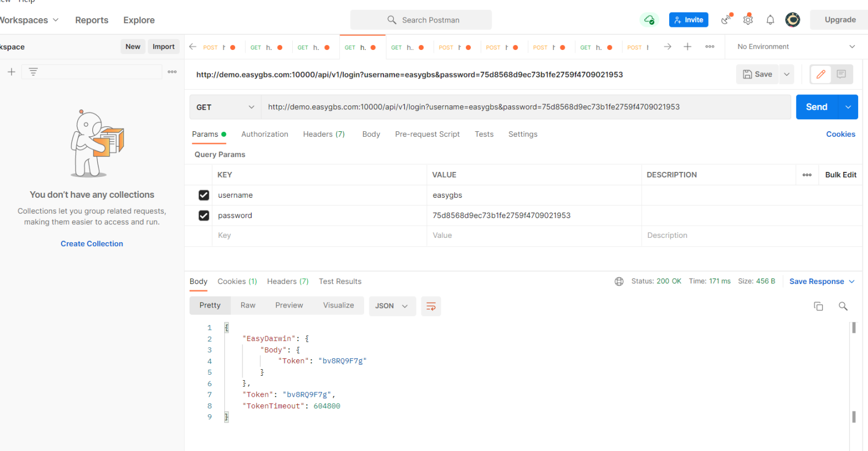The height and width of the screenshot is (451, 868).
Task: Open the tab bar more options menu
Action: pos(710,47)
